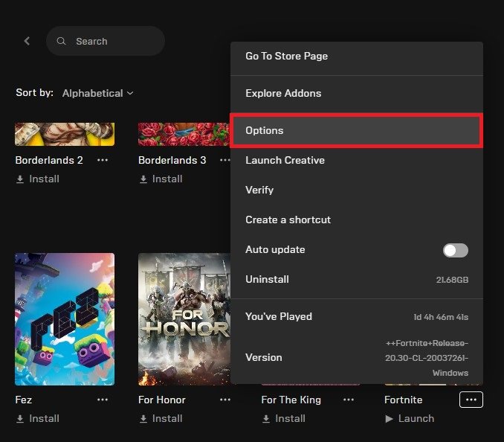Viewport: 504px width, 442px height.
Task: Open For The King three-dot menu
Action: pyautogui.click(x=349, y=400)
